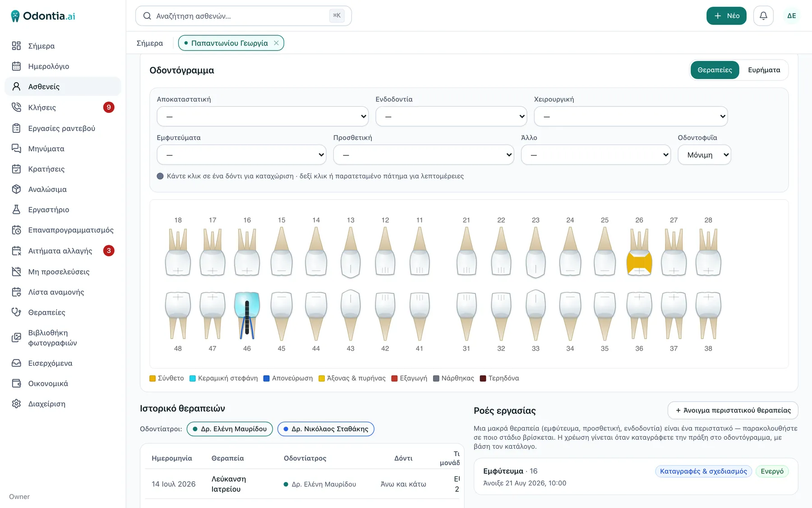The image size is (812, 508).
Task: Open the Εμφυτεύματα dropdown
Action: pos(241,155)
